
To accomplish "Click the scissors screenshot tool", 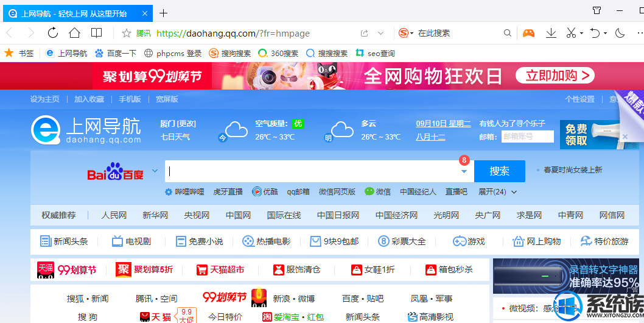I will (x=571, y=33).
